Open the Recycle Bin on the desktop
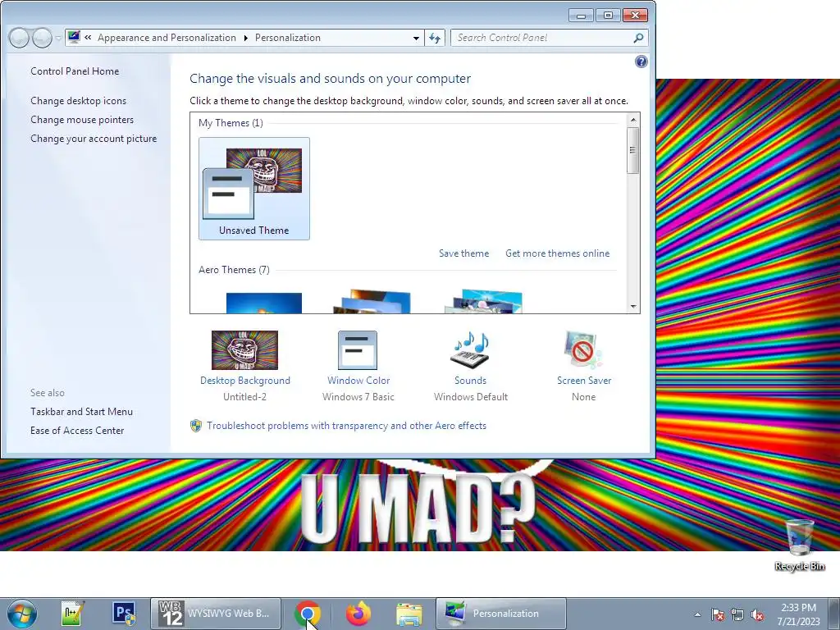Viewport: 840px width, 630px height. (x=799, y=545)
